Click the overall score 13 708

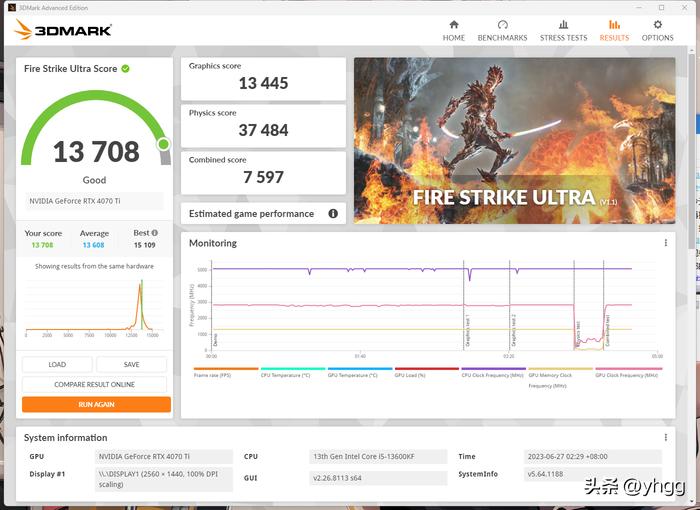click(96, 151)
